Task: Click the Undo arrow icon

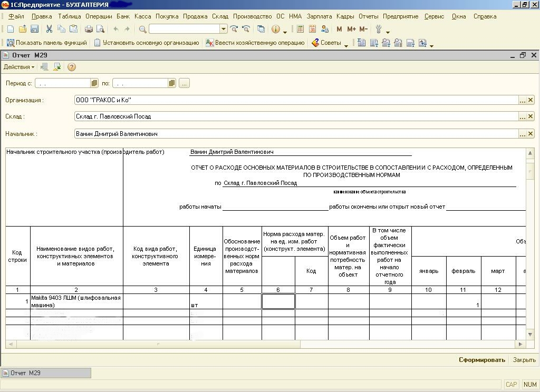Action: [x=116, y=30]
